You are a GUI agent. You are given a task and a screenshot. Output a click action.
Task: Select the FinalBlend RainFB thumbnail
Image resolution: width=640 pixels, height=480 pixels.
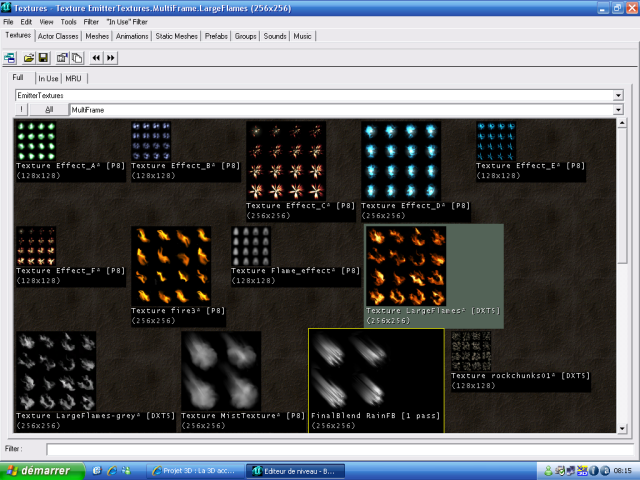point(351,371)
